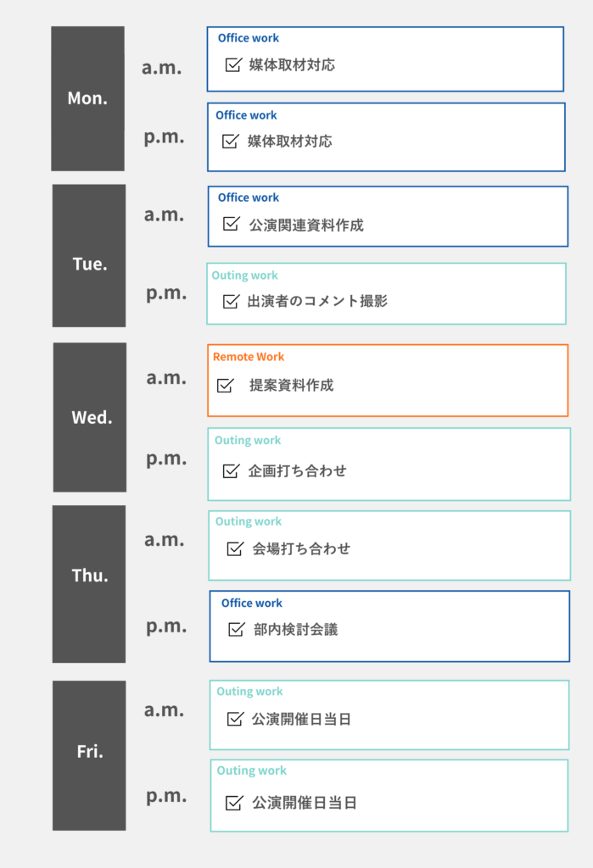Toggle 提案資料作成 checkbox
Viewport: 593px width, 868px height.
pos(225,385)
